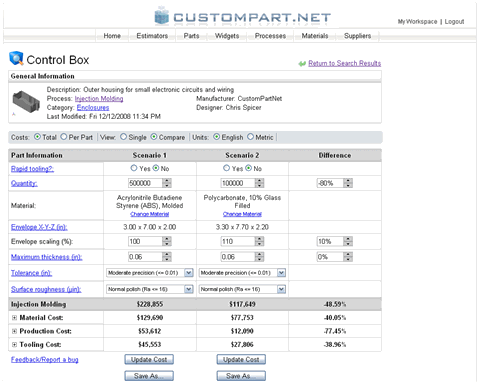
Task: Click Scenario 2 envelope scaling field 110
Action: (238, 241)
